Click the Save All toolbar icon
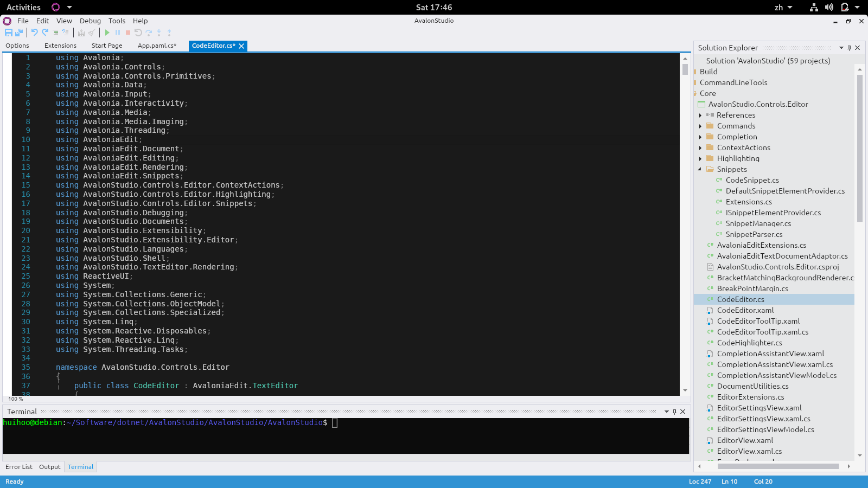Screen dimensions: 868x488 18,33
